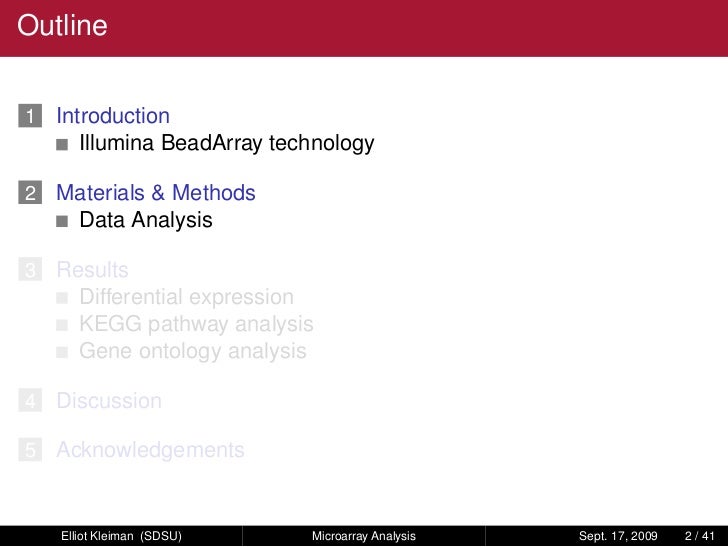Click the number 1 section box

click(30, 116)
